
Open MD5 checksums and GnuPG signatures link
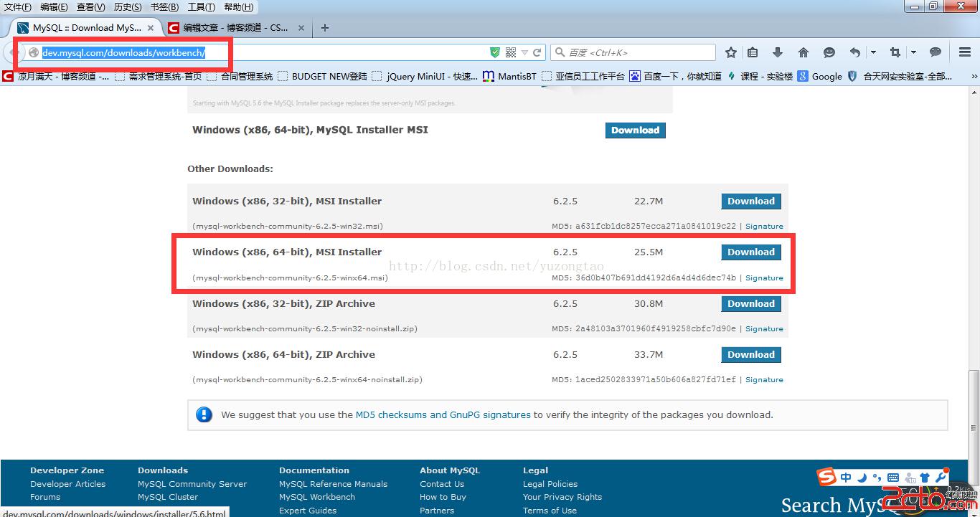(443, 415)
